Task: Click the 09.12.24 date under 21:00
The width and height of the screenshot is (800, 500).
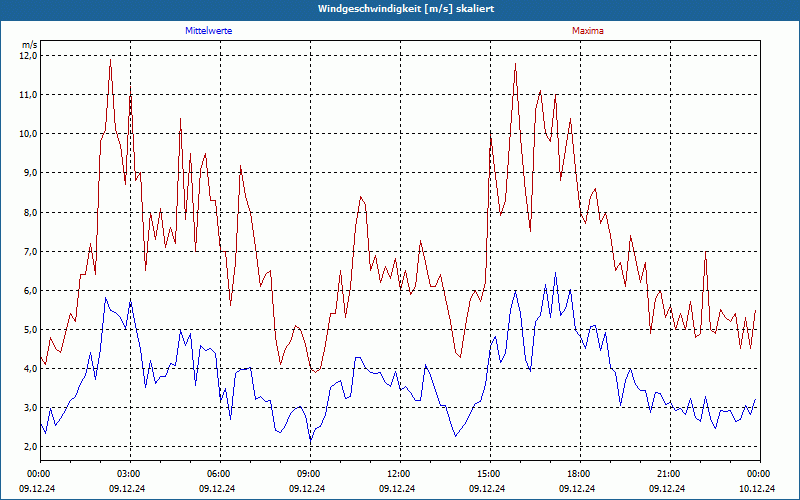Action: point(667,488)
